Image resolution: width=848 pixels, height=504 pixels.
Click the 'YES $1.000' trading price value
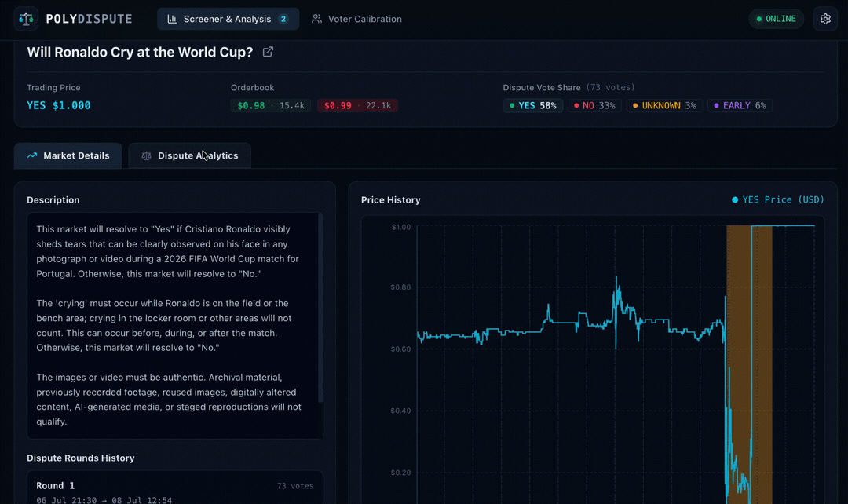pyautogui.click(x=59, y=105)
